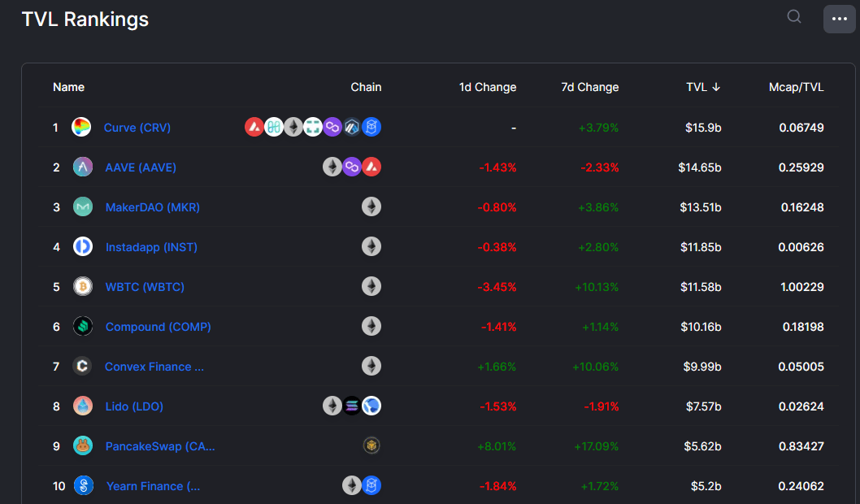This screenshot has width=860, height=504.
Task: Click the AAVE protocol logo icon
Action: (83, 167)
